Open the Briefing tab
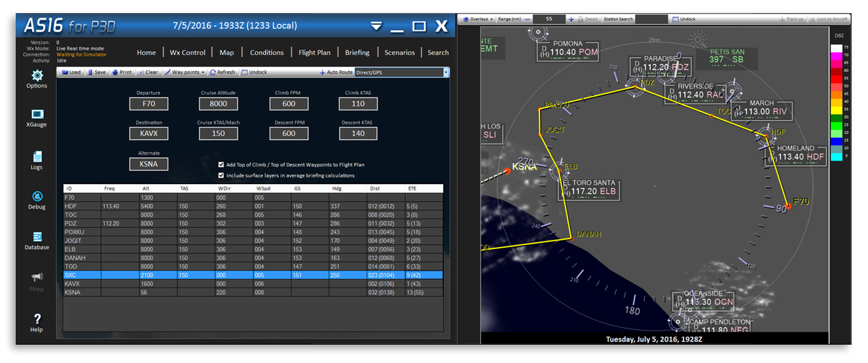868x363 pixels. coord(357,52)
